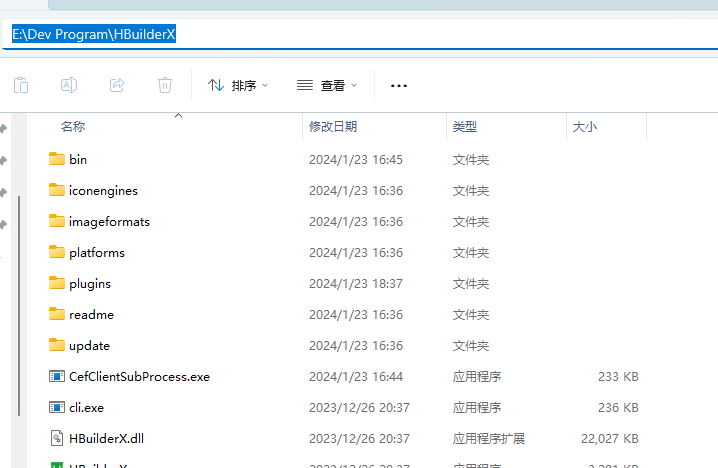
Task: Select the HBuilderX.dll file icon
Action: click(57, 438)
